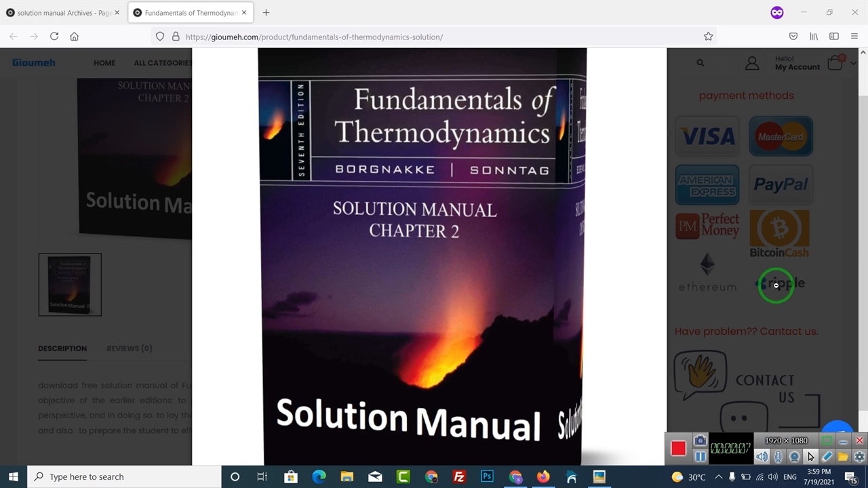Open recordings folder in recorder toolbar
868x488 pixels.
point(843,457)
